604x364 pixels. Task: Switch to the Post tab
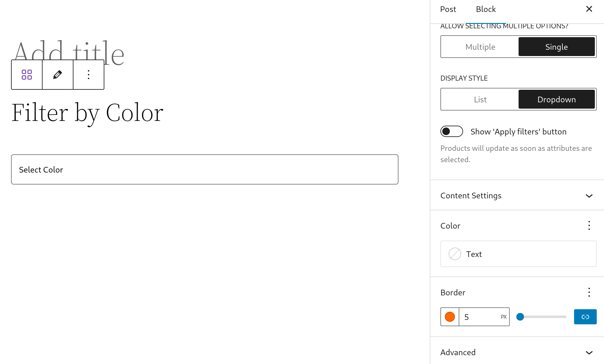tap(448, 9)
